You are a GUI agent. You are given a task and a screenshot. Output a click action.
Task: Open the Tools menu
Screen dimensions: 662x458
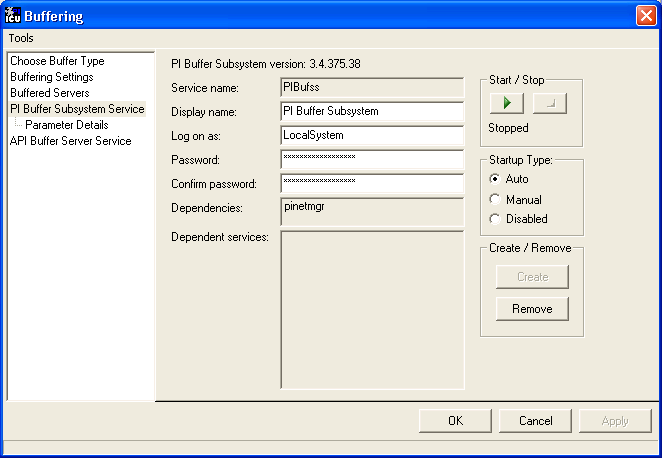pos(21,38)
